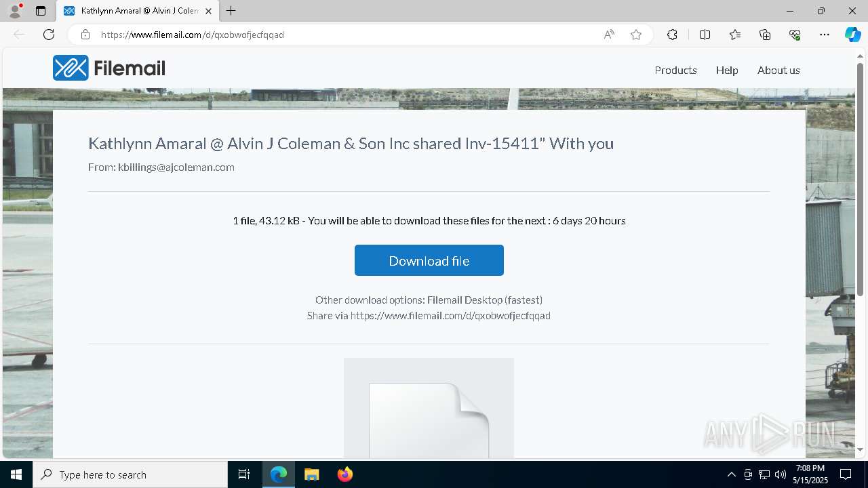This screenshot has height=488, width=868.
Task: Click the file preview thumbnail
Action: tap(429, 408)
